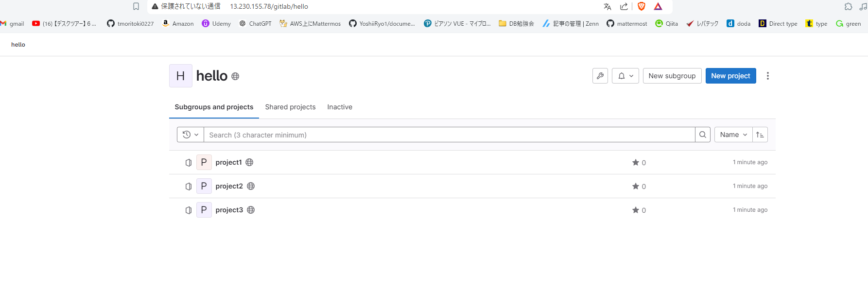The image size is (868, 307).
Task: Open the notification bell dropdown
Action: [625, 76]
